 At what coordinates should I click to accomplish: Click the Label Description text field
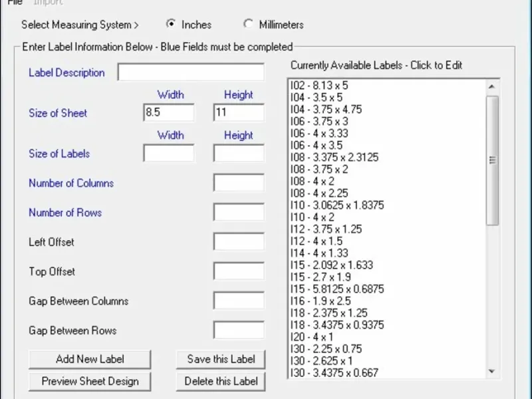[191, 72]
